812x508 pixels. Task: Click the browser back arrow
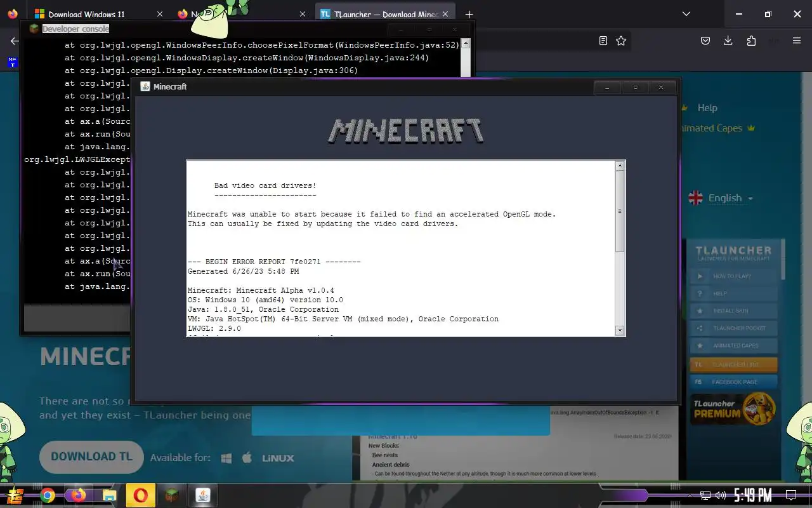tap(15, 41)
